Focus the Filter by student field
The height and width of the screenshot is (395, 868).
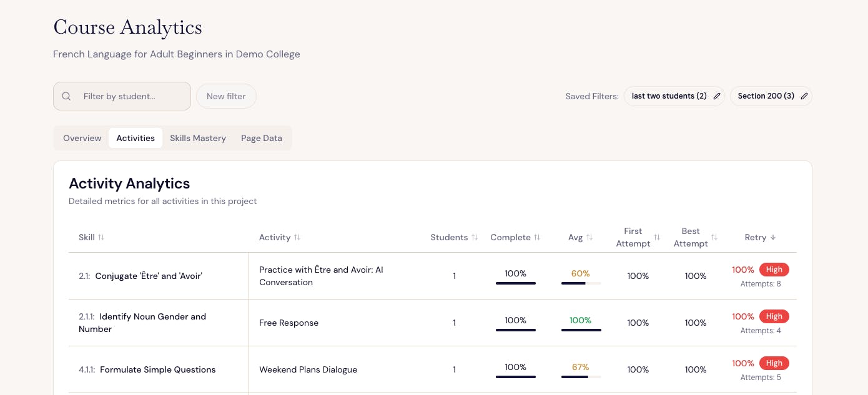(x=131, y=96)
